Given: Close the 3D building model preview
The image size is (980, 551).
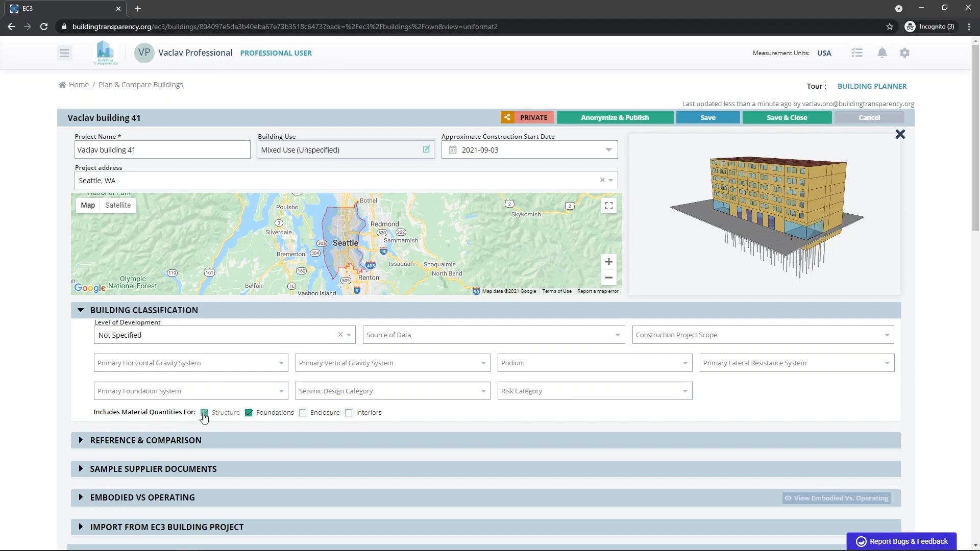Looking at the screenshot, I should click(900, 135).
